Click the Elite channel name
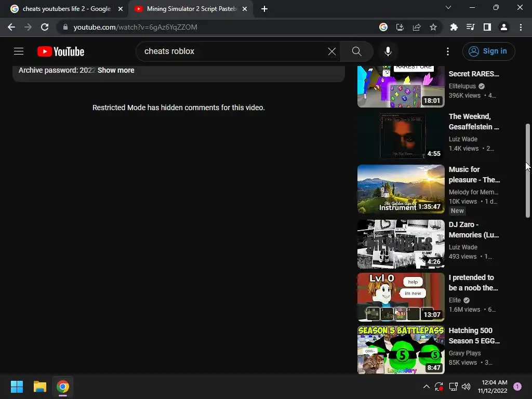Image resolution: width=532 pixels, height=399 pixels. click(x=455, y=300)
